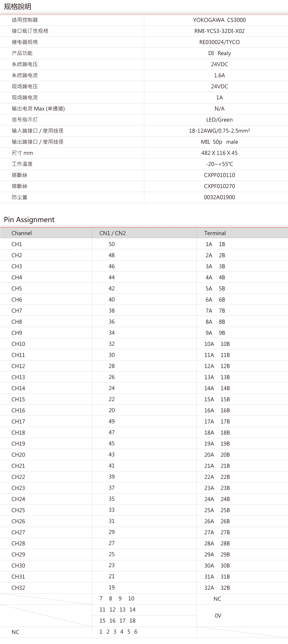Screen dimensions: 288x644
Task: Click the Terminal column header
Action: (x=215, y=233)
